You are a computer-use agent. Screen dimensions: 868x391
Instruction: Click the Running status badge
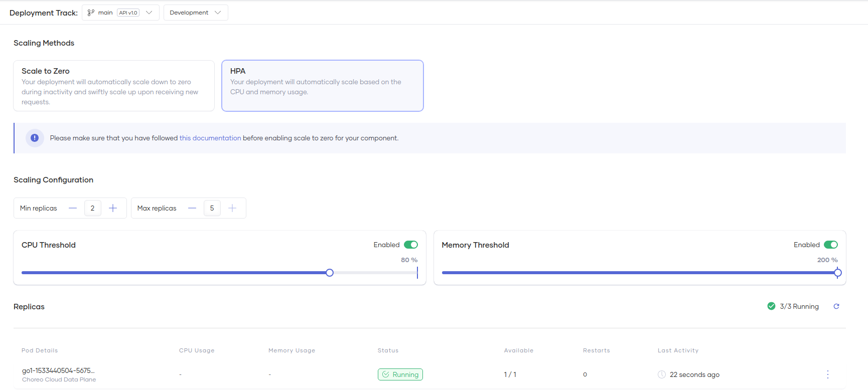pos(400,374)
